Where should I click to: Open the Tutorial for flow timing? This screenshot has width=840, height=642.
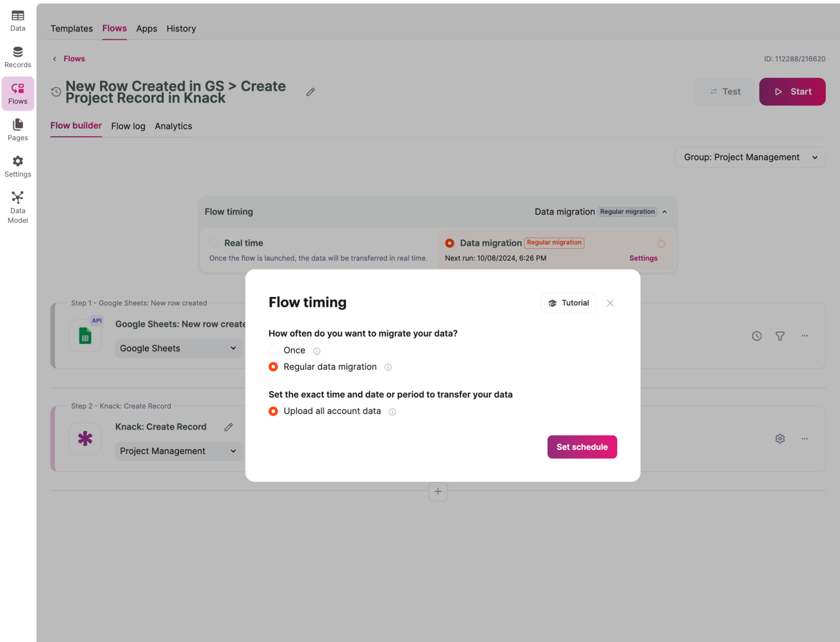coord(568,303)
